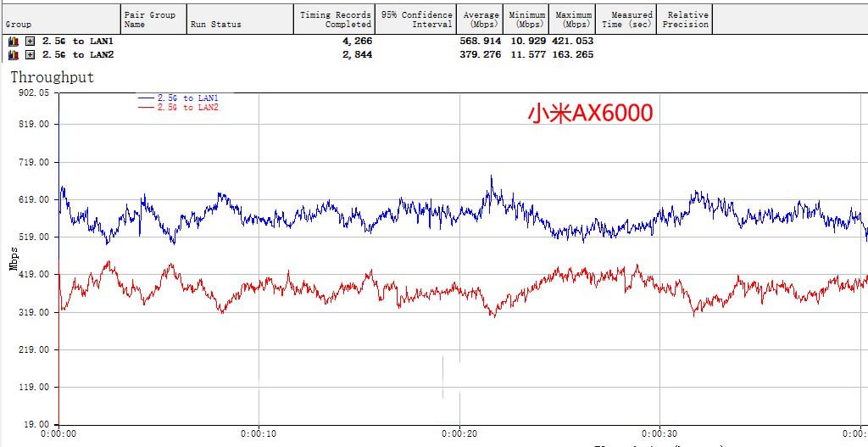
Task: Click the 219.00 y-axis label
Action: coord(34,349)
